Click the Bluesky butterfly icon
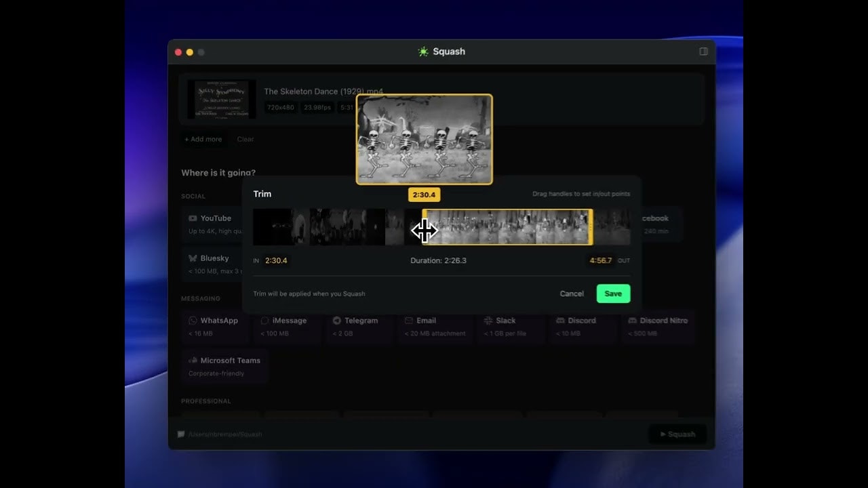The width and height of the screenshot is (868, 488). tap(193, 258)
